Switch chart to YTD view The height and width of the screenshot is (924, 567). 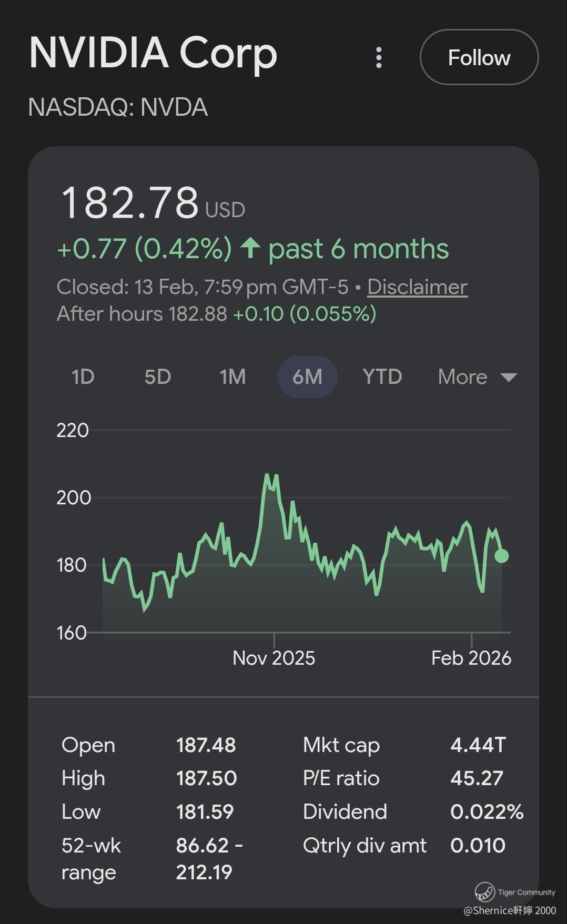tap(382, 377)
